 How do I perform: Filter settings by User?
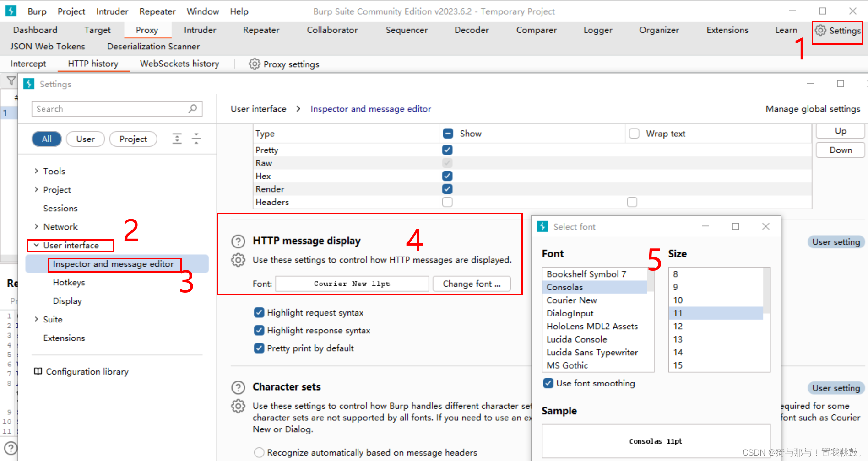[86, 139]
